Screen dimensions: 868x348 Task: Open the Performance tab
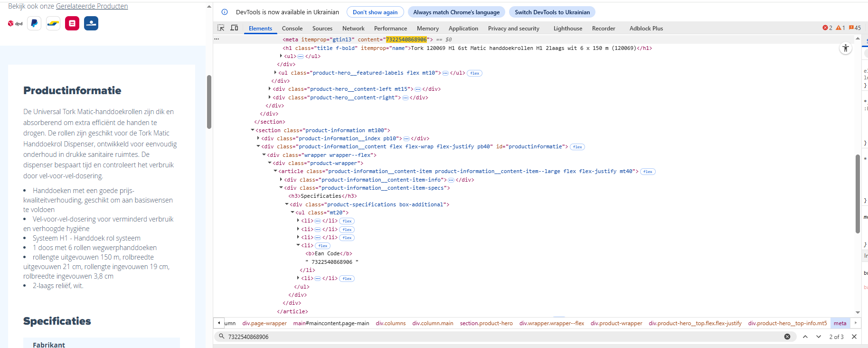coord(390,29)
